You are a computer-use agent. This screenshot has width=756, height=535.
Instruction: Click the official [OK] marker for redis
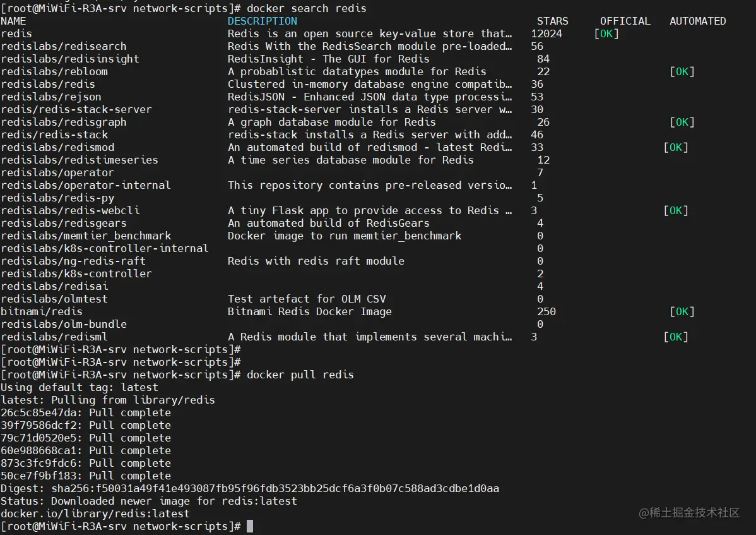click(606, 33)
